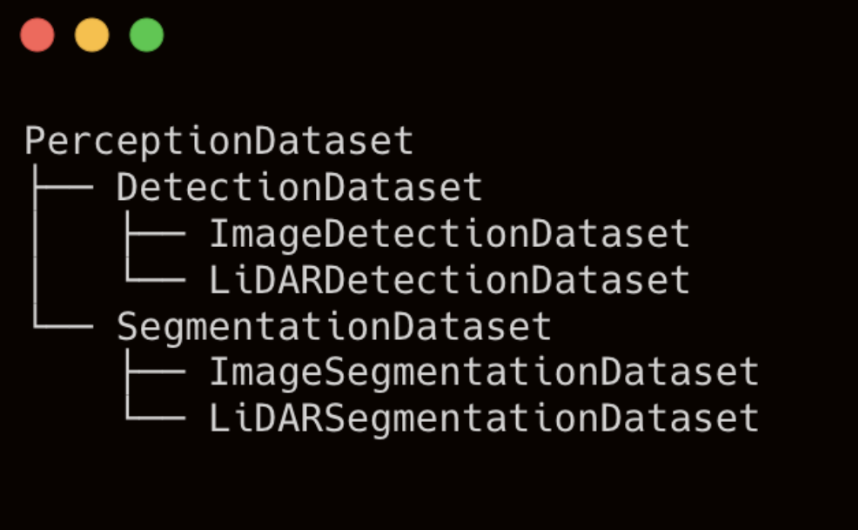Collapse the branch connector before DetectionDataset
Viewport: 858px width, 530px height.
(62, 187)
